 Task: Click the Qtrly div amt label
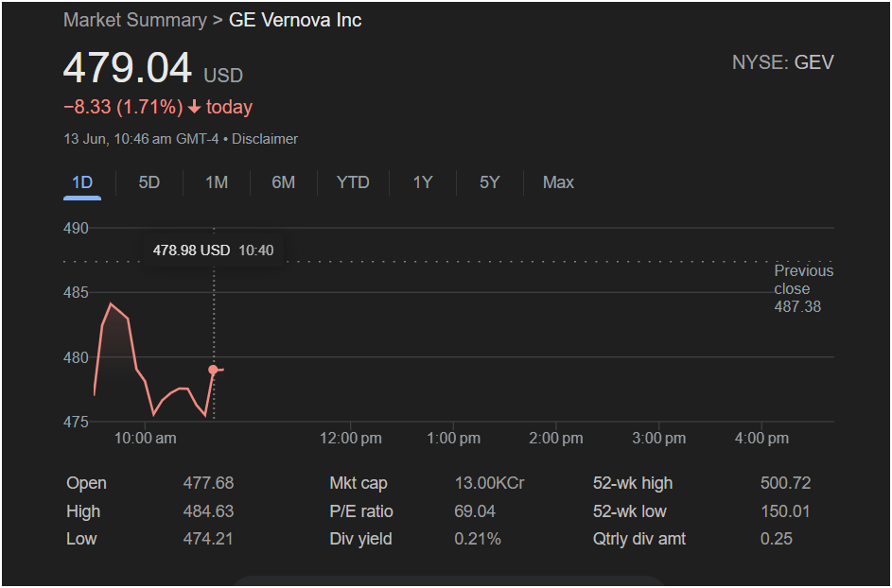pos(639,539)
